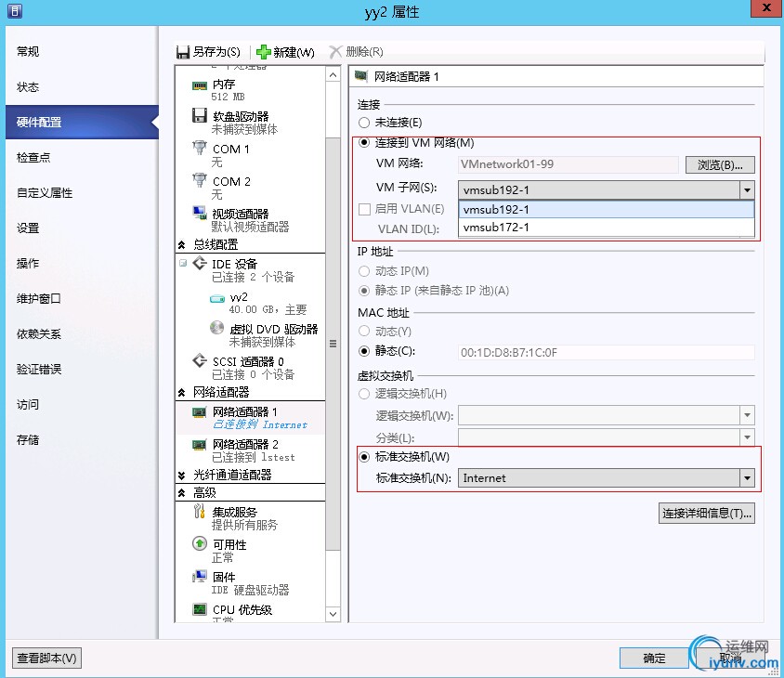Viewport: 784px width, 678px height.
Task: Switch to the 常规 sidebar tab
Action: pyautogui.click(x=28, y=51)
